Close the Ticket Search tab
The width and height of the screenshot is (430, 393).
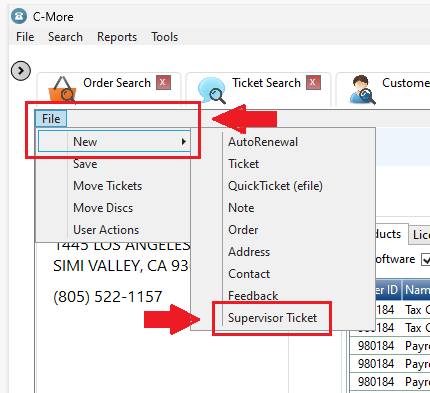[313, 82]
